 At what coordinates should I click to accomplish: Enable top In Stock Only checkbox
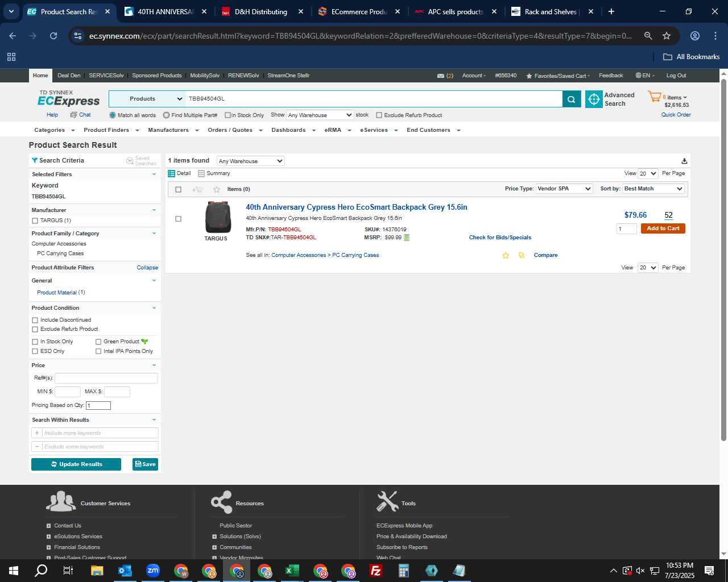click(x=227, y=115)
